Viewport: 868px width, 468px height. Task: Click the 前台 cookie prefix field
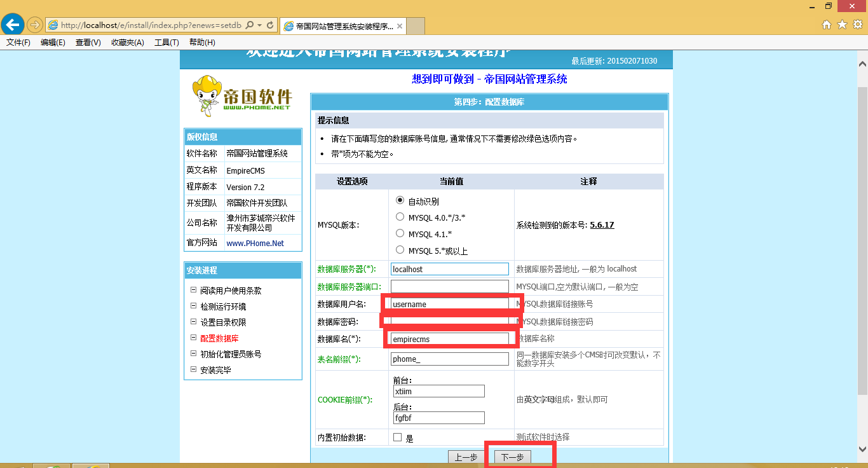click(x=439, y=391)
